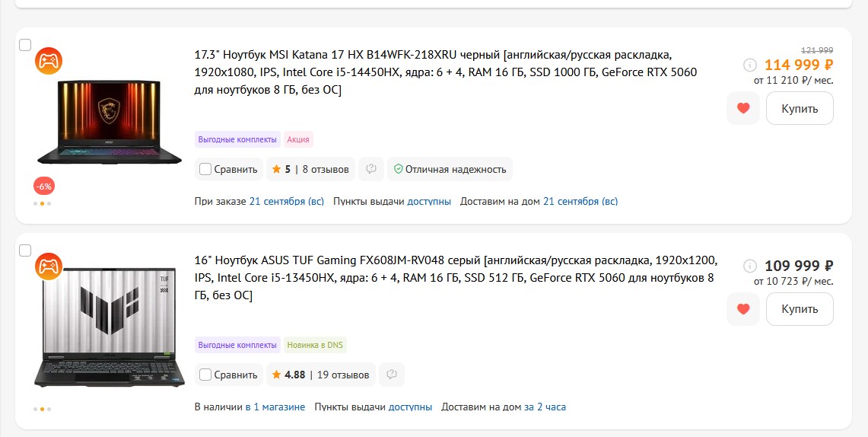This screenshot has height=437, width=868.
Task: Open the comments icon for MSI Katana
Action: coord(371,169)
